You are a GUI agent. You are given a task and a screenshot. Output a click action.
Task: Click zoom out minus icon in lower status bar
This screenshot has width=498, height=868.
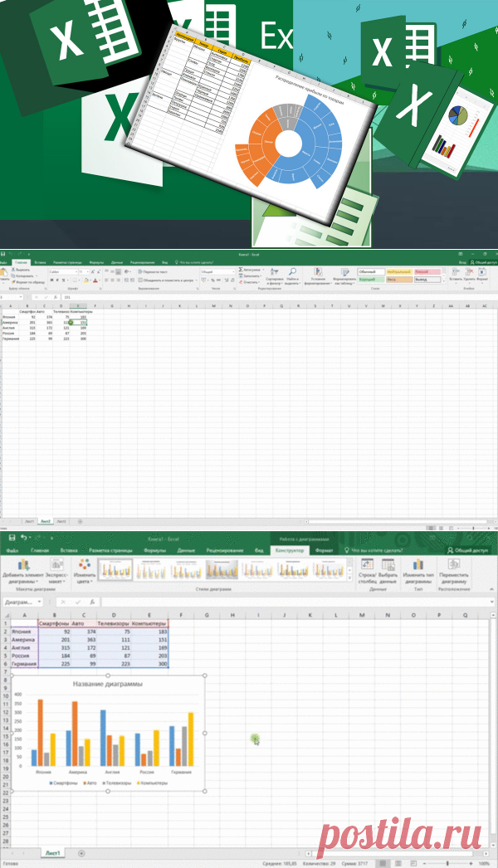[x=422, y=864]
